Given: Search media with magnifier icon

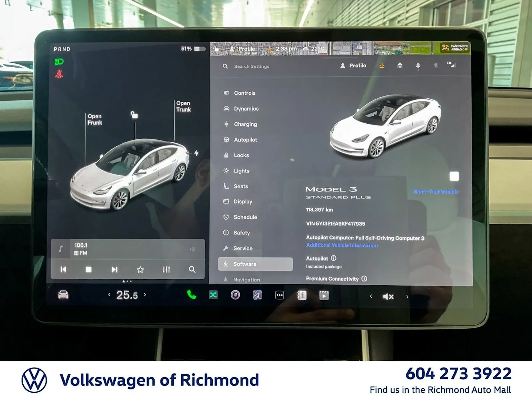Looking at the screenshot, I should coord(192,269).
